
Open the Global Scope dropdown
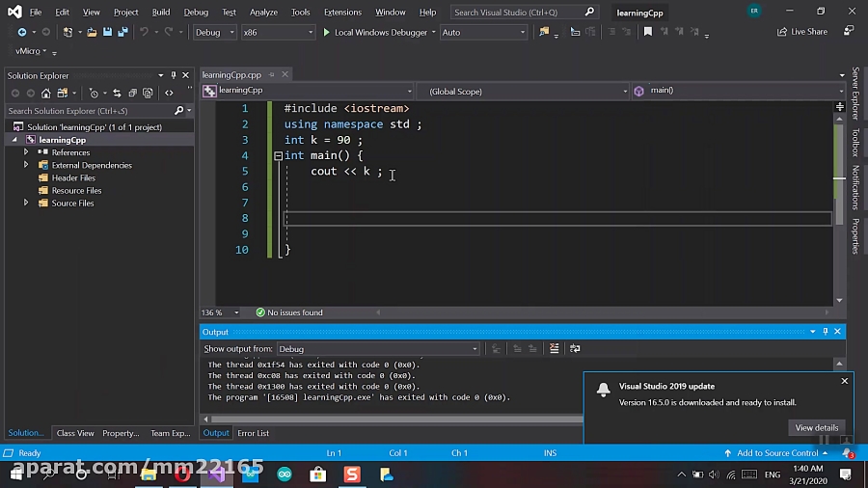(524, 92)
